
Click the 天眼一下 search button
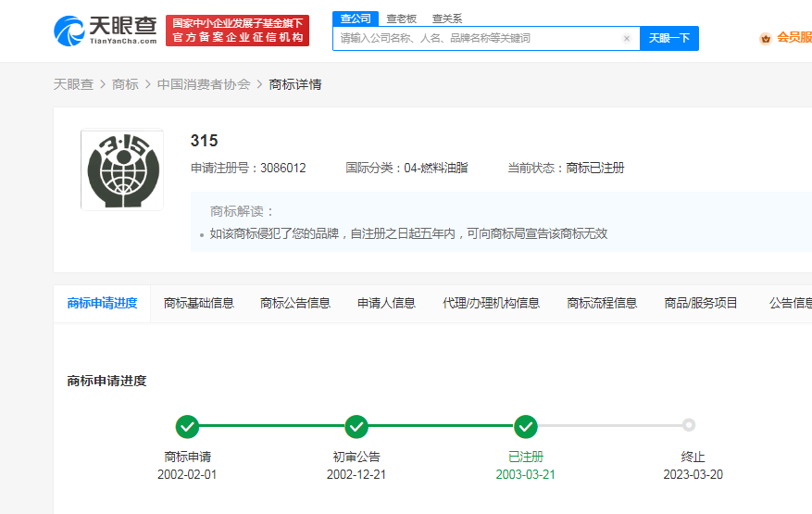coord(669,38)
